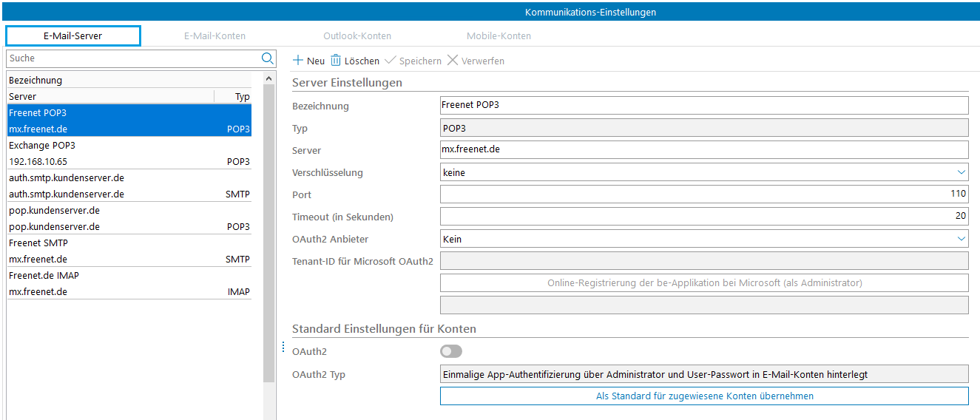Switch to the E-Mail-Konten tab
The height and width of the screenshot is (420, 980).
(x=214, y=35)
